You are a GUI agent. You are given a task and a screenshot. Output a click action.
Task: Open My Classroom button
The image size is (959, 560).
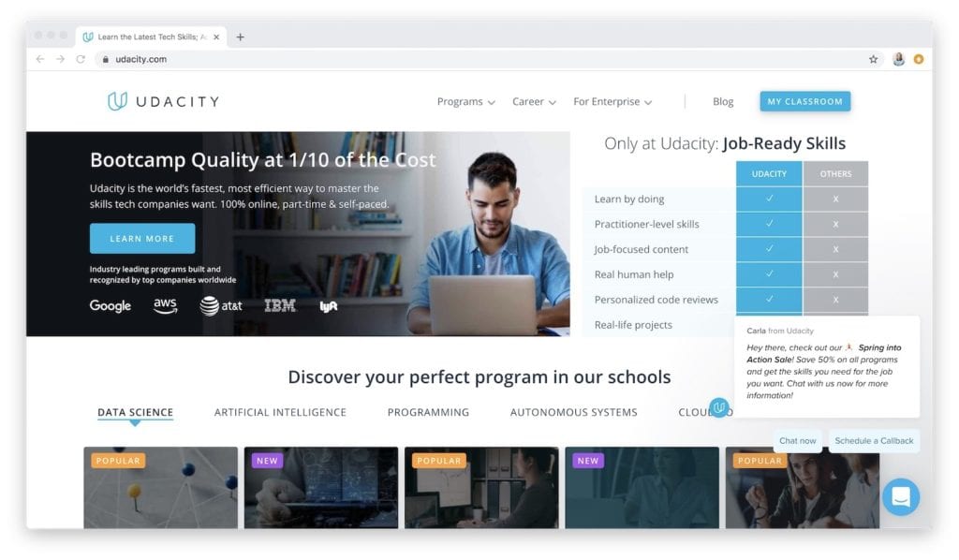click(x=804, y=101)
